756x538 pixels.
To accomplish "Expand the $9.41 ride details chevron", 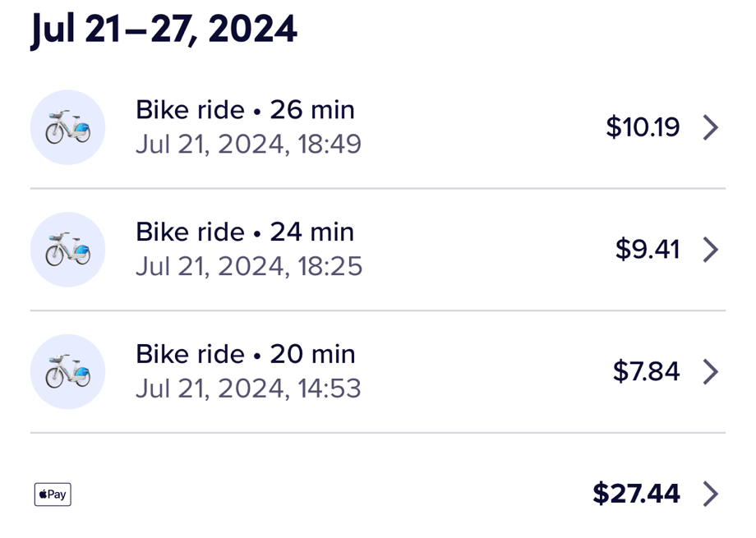I will click(711, 249).
